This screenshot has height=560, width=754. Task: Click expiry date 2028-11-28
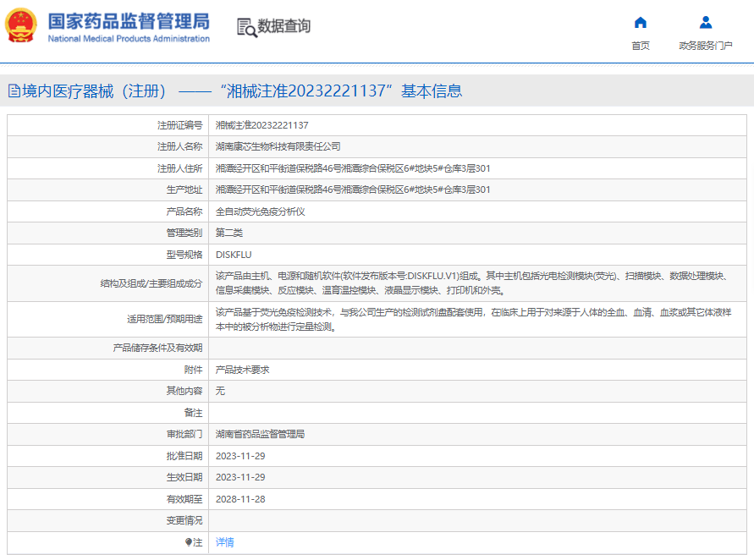[x=240, y=499]
